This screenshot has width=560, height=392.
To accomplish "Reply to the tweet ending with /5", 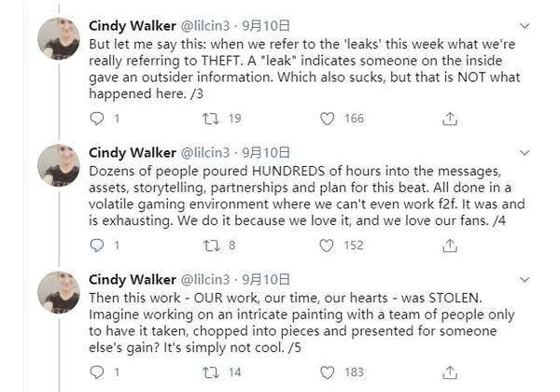I will [x=97, y=372].
